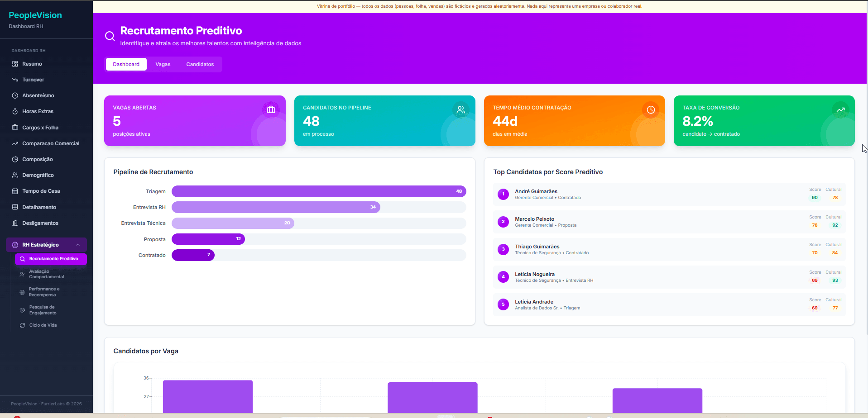Click the Entrevista RH pipeline bar showing 34
868x418 pixels.
[276, 207]
